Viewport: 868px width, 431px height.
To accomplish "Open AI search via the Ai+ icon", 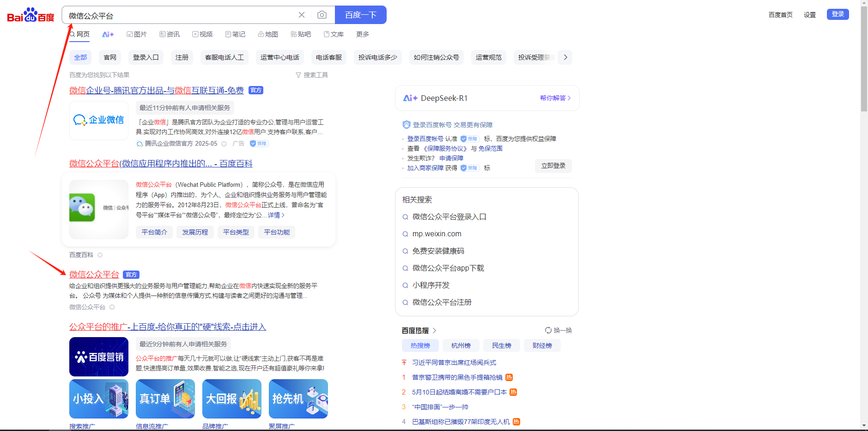I will (x=108, y=34).
